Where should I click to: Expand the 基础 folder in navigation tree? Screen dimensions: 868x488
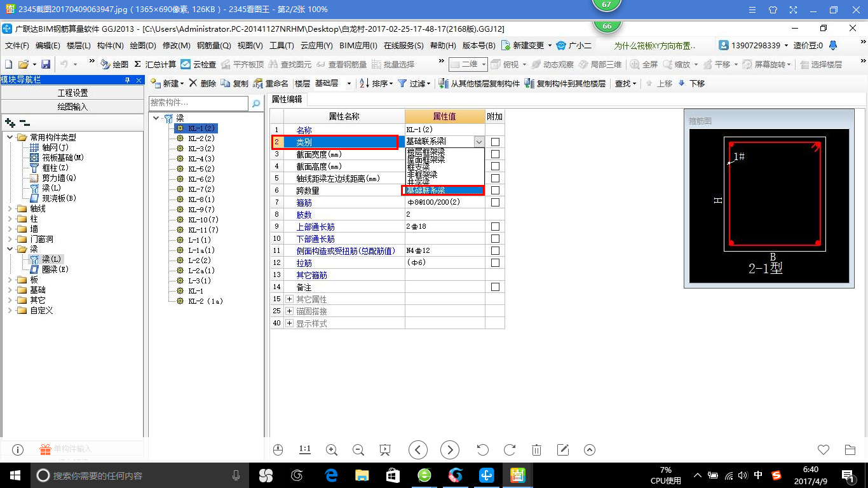point(10,290)
